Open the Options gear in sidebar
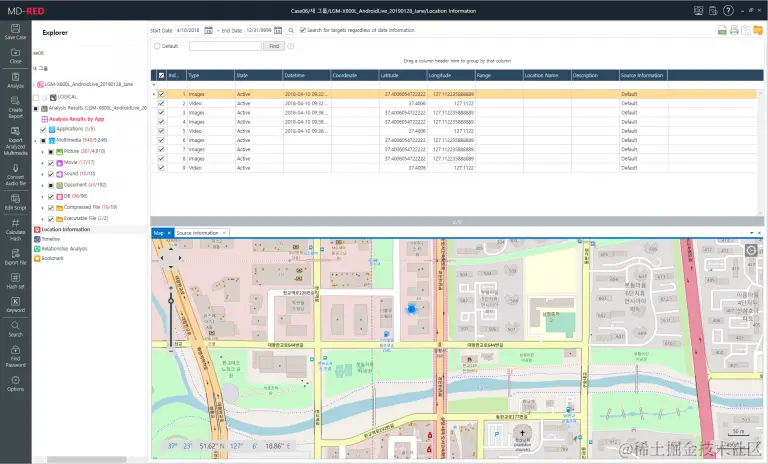Image resolution: width=768 pixels, height=464 pixels. pos(15,383)
